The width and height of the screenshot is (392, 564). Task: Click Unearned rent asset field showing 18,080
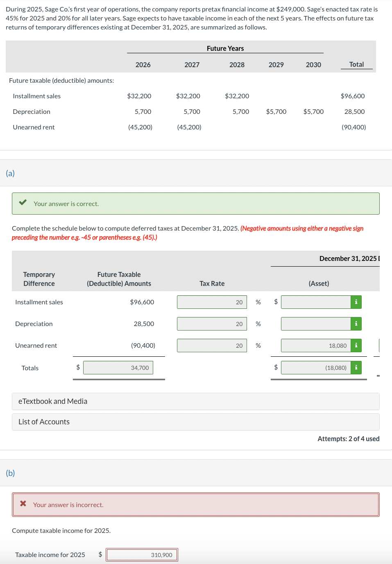pos(316,346)
